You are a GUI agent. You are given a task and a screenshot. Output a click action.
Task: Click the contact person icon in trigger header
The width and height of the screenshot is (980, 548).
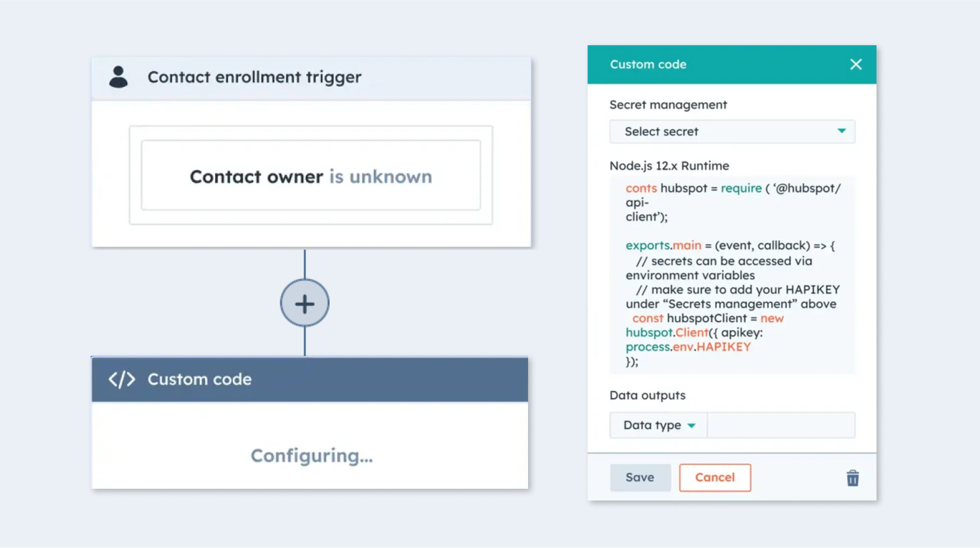click(118, 77)
